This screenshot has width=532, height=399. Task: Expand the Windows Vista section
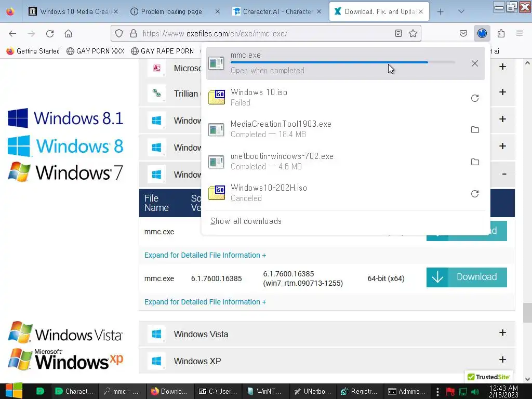point(502,332)
